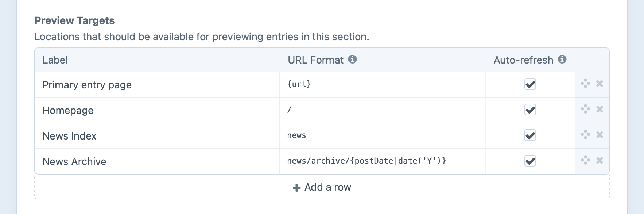The height and width of the screenshot is (214, 644).
Task: Click the info icon beside URL Format
Action: point(352,59)
